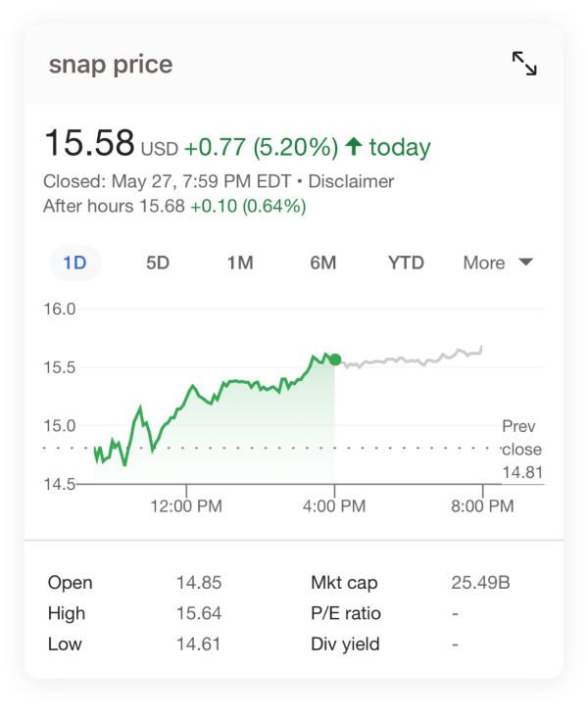Click the Open price 14.85
Screen dimensions: 588x717
pyautogui.click(x=199, y=583)
